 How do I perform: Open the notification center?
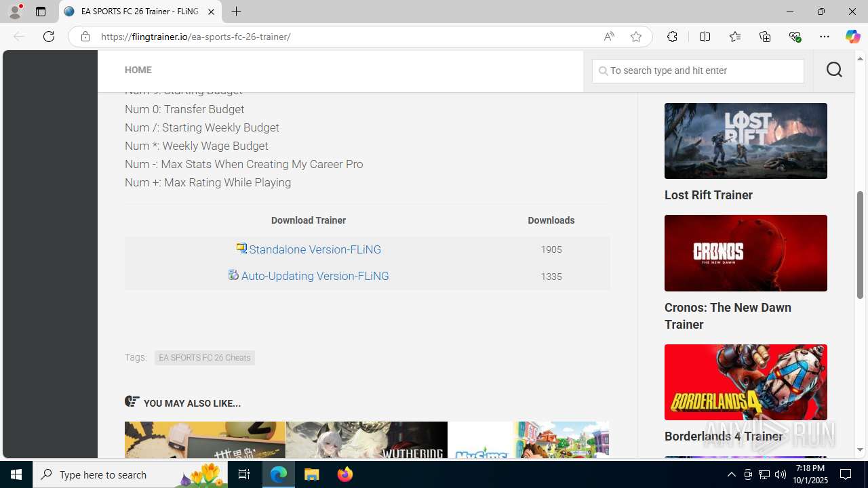[x=846, y=474]
